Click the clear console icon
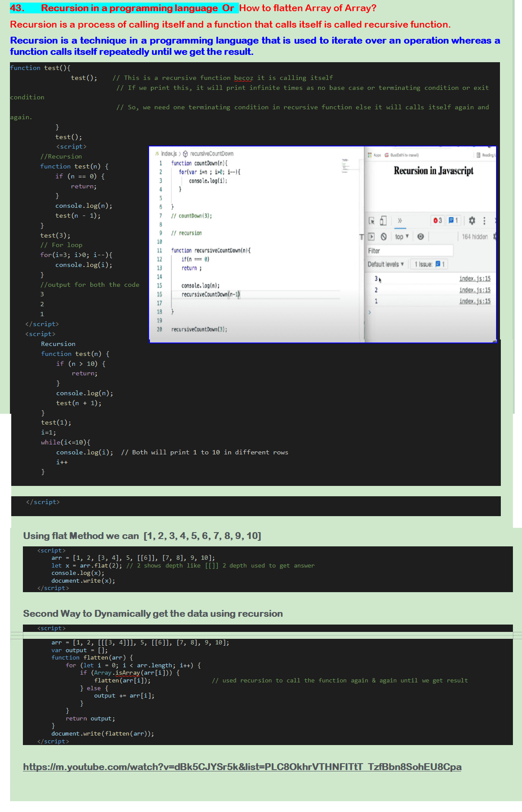Viewport: 522px width, 812px height. point(383,237)
